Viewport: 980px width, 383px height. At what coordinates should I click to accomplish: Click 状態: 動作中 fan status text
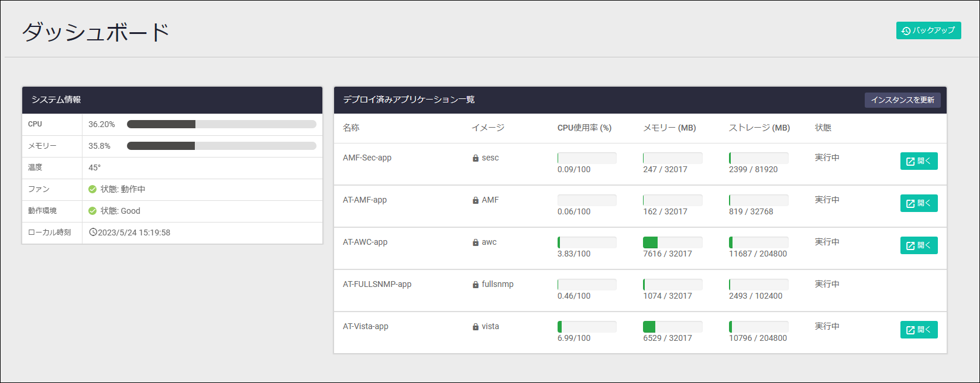click(x=123, y=189)
